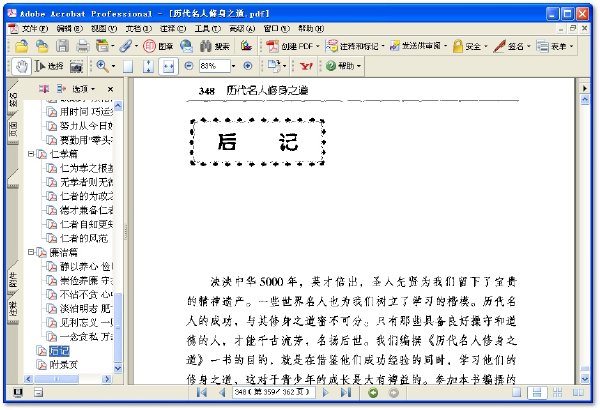
Task: Click the Yahoo Y! toolbar icon
Action: pos(306,66)
